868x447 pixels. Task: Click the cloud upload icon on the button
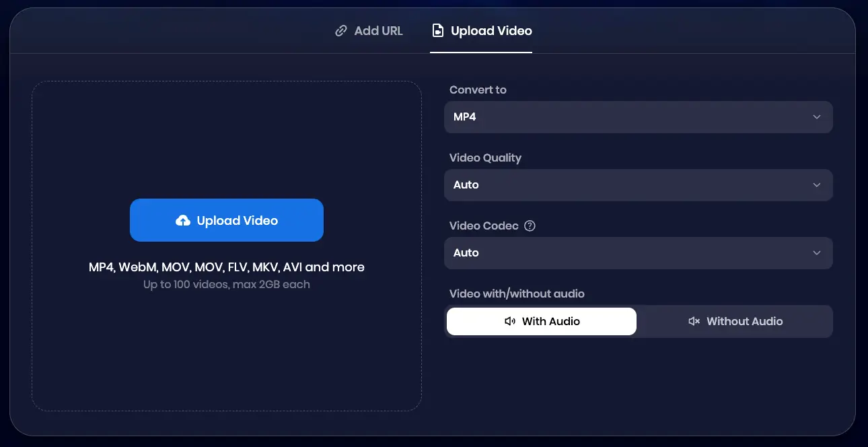182,221
